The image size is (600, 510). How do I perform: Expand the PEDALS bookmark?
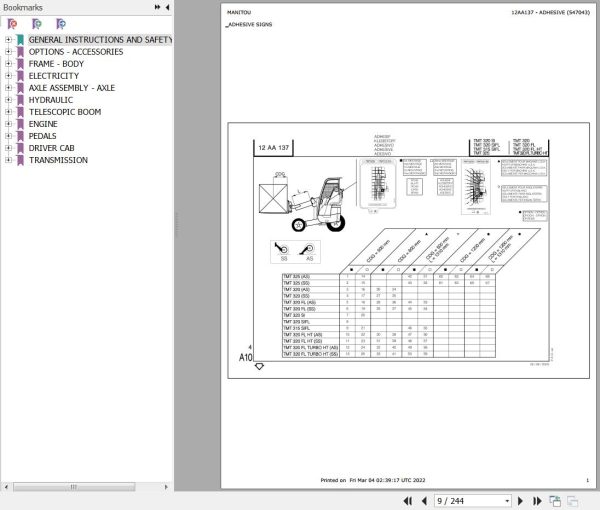pos(8,136)
